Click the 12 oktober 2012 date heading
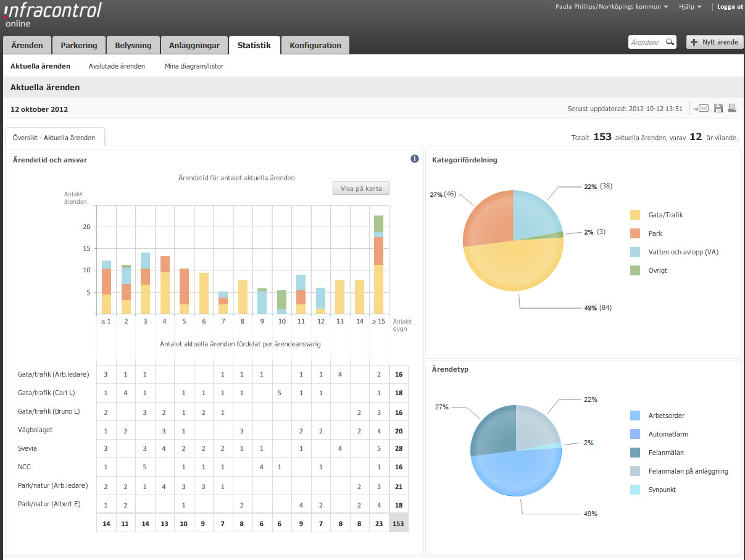Image resolution: width=745 pixels, height=560 pixels. coord(39,109)
